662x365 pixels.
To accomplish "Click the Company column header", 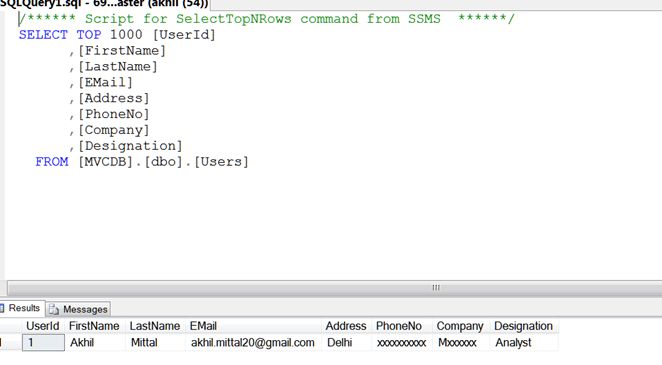I will point(460,326).
